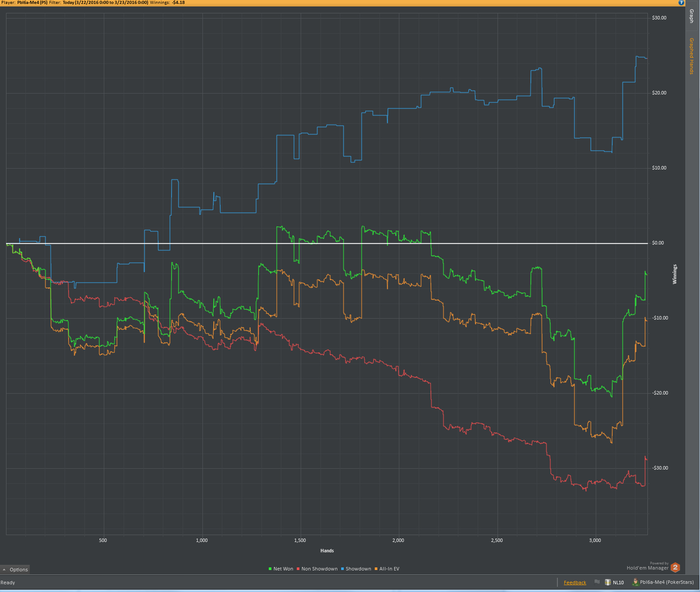Screen dimensions: 700x592
Task: Click the blue filter info icon
Action: [x=682, y=3]
